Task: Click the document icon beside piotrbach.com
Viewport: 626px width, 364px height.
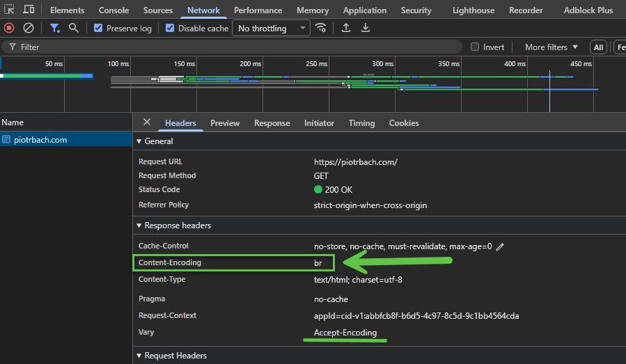Action: [6, 139]
